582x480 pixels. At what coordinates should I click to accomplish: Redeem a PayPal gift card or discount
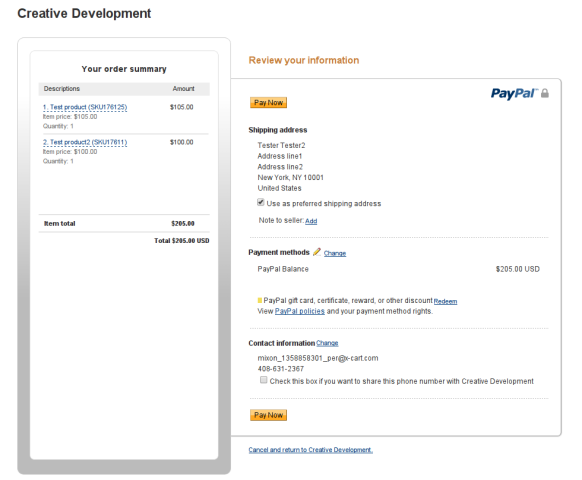445,301
